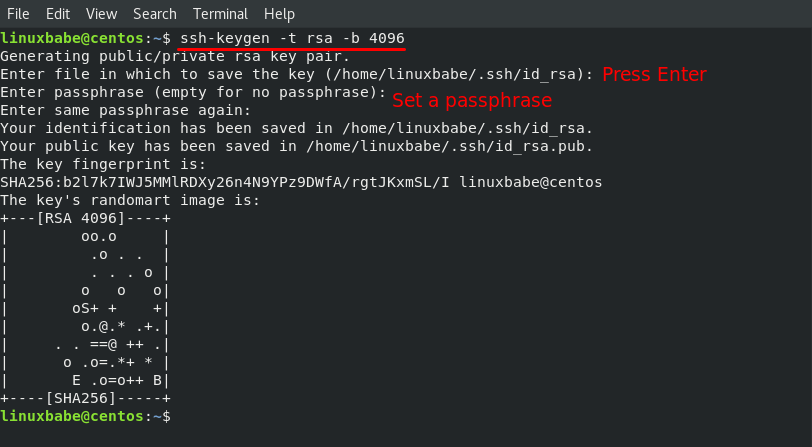This screenshot has width=812, height=447.
Task: Open the Help menu
Action: pos(279,14)
